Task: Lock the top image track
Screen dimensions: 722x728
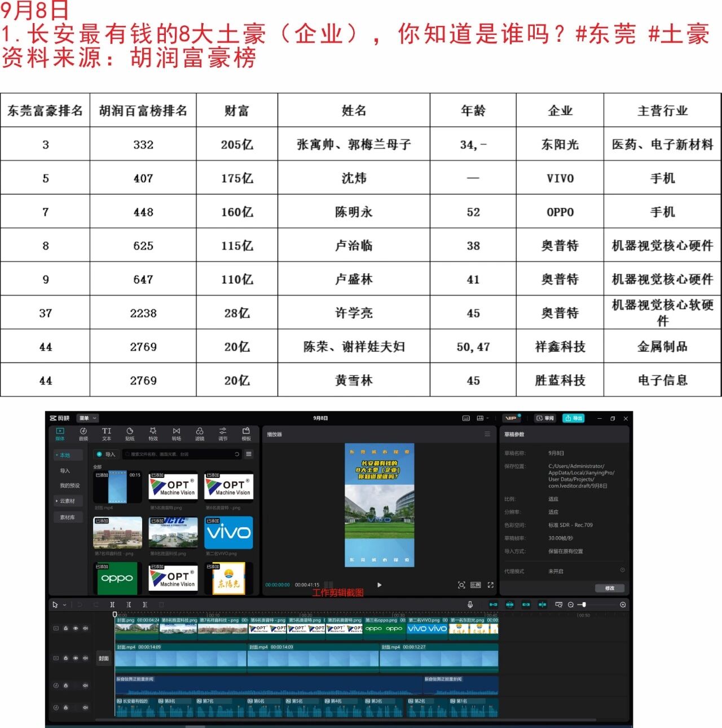Action: [x=65, y=628]
